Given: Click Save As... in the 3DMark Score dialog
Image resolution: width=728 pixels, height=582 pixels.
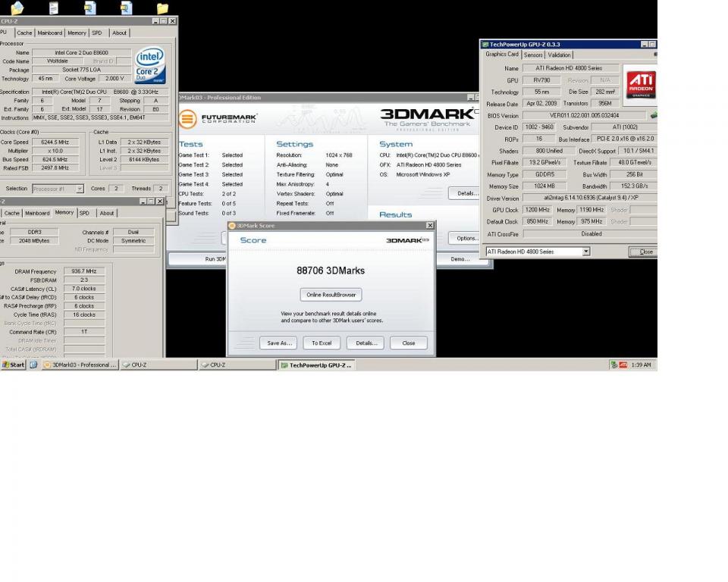Looking at the screenshot, I should [278, 343].
